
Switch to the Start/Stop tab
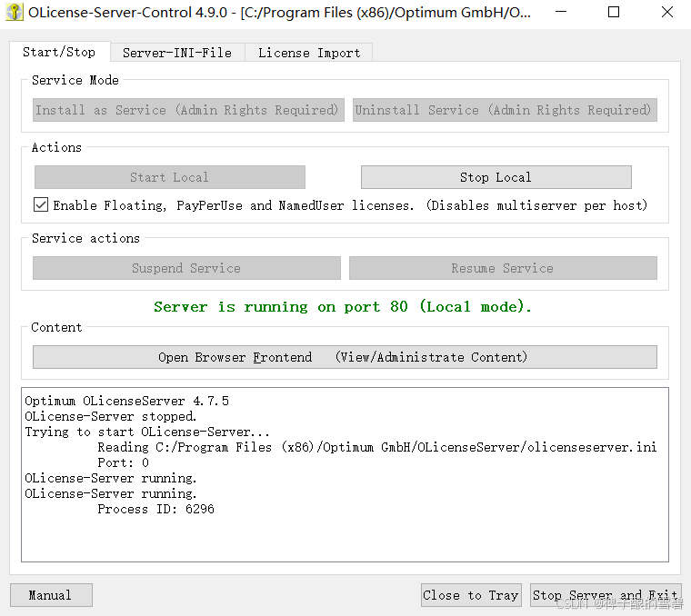coord(59,52)
